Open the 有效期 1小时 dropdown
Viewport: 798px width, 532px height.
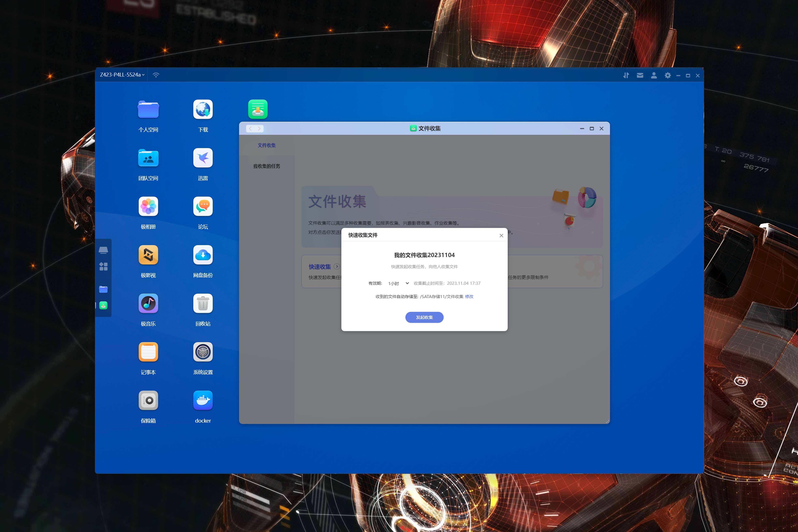click(398, 283)
